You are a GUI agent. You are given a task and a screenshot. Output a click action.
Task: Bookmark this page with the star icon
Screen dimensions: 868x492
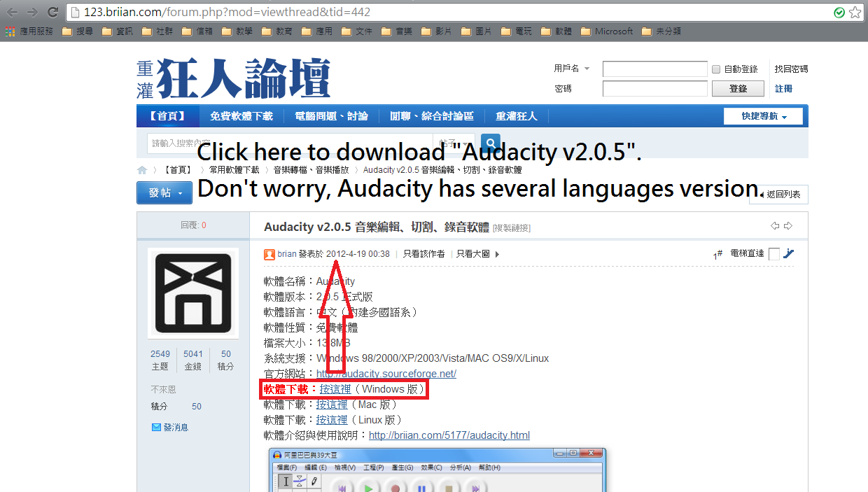pos(855,12)
